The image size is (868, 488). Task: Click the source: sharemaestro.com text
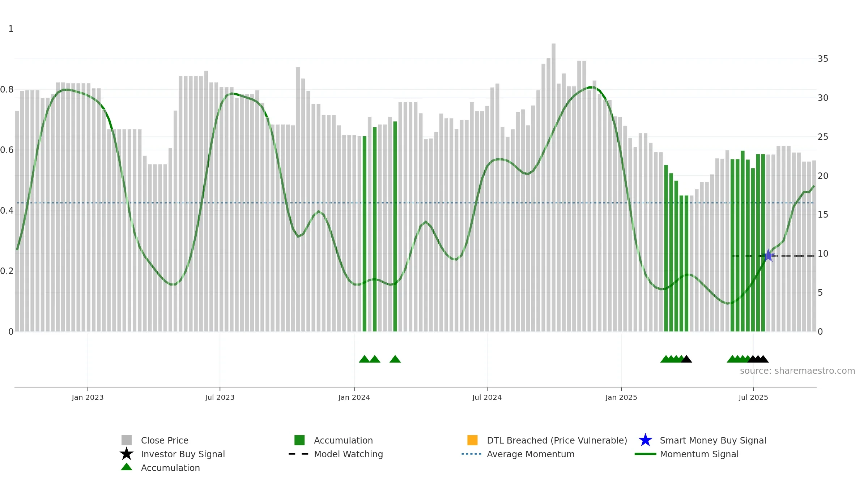pyautogui.click(x=797, y=371)
